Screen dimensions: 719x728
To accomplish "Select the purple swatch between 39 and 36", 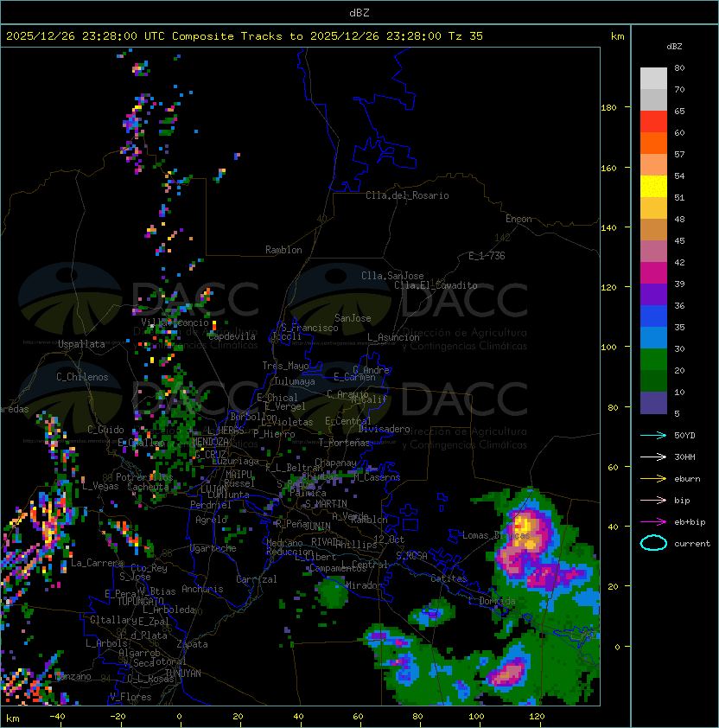I will 653,294.
